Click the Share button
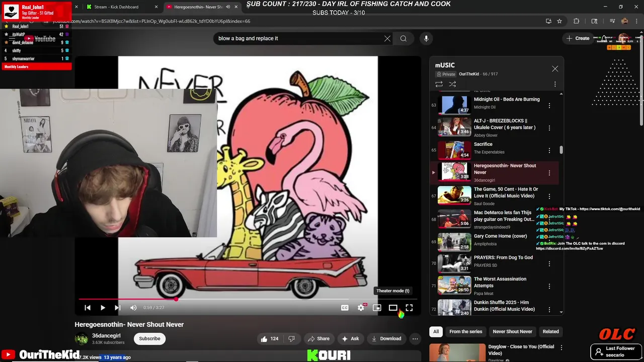This screenshot has width=644, height=362. (318, 339)
